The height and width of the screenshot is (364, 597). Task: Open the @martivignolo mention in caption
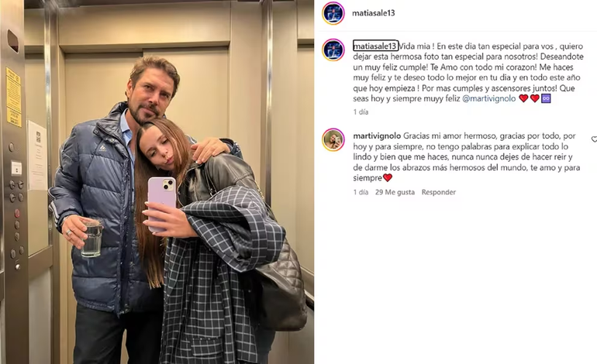[x=489, y=98]
